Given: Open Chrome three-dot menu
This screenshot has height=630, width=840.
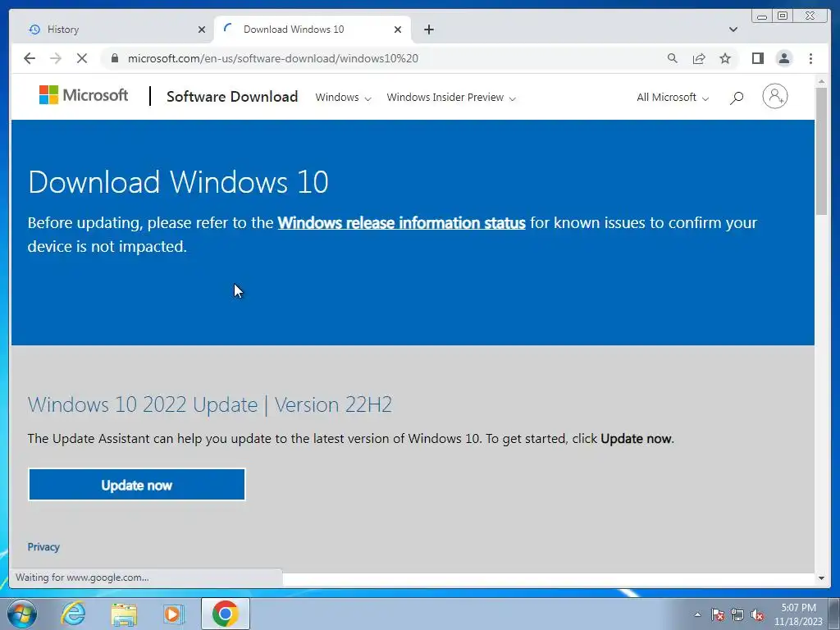Looking at the screenshot, I should 810,58.
